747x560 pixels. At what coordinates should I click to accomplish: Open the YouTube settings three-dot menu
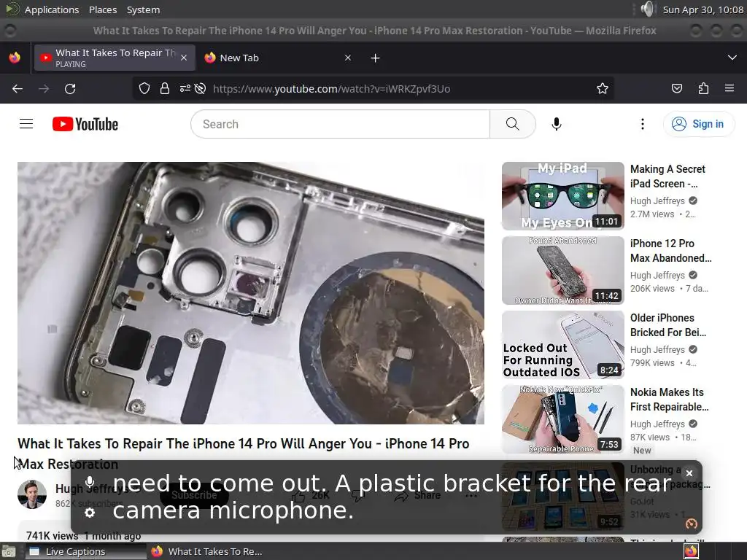click(643, 124)
